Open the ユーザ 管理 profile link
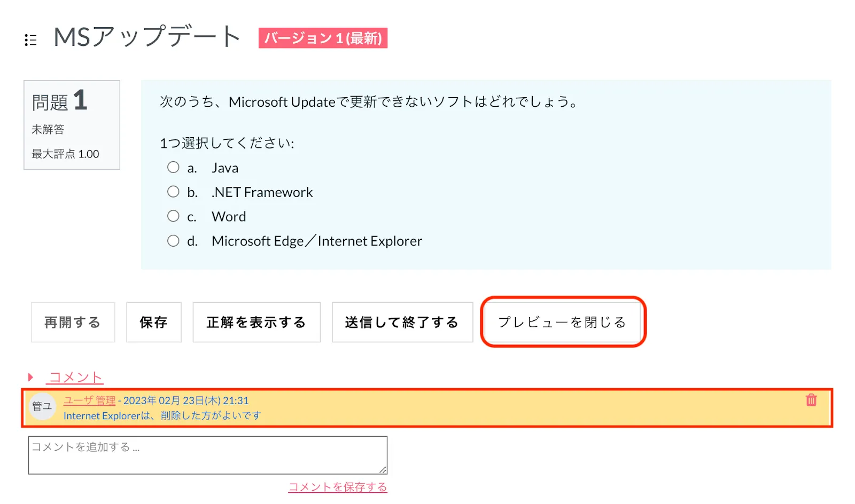The width and height of the screenshot is (855, 504). [x=89, y=400]
